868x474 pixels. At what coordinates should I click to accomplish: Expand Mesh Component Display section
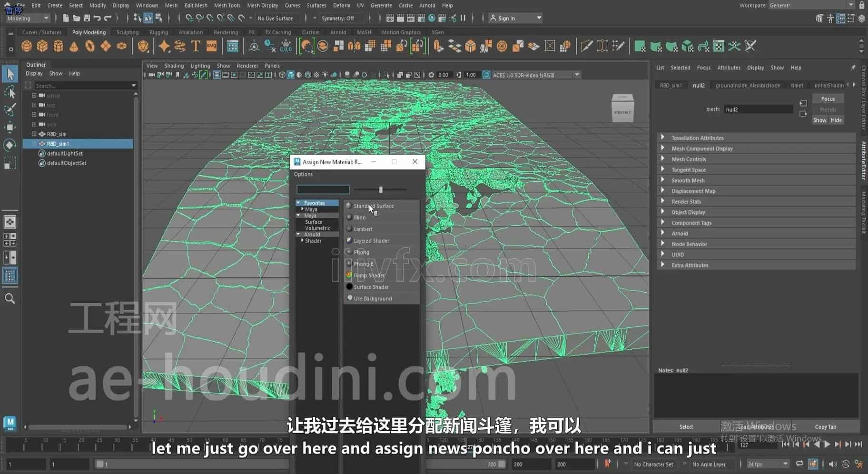663,148
